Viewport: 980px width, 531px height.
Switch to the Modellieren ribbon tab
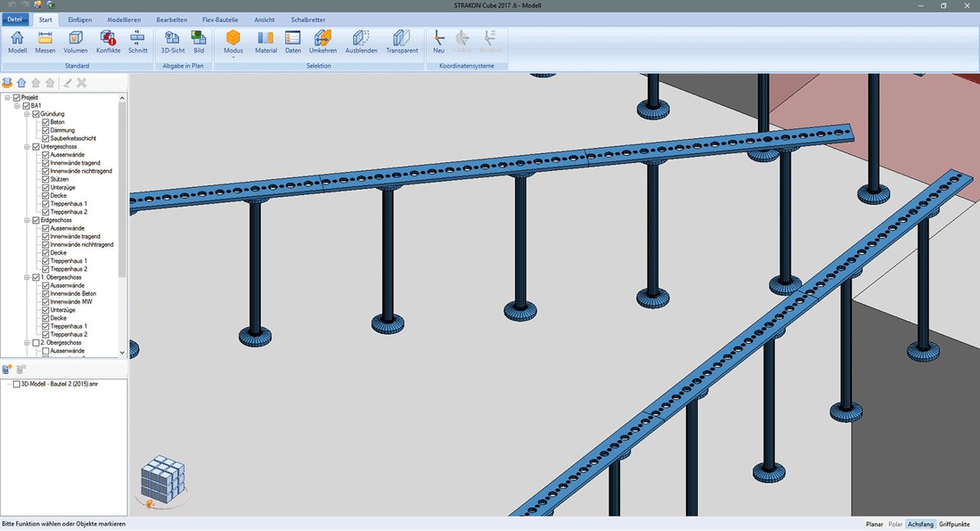click(122, 19)
